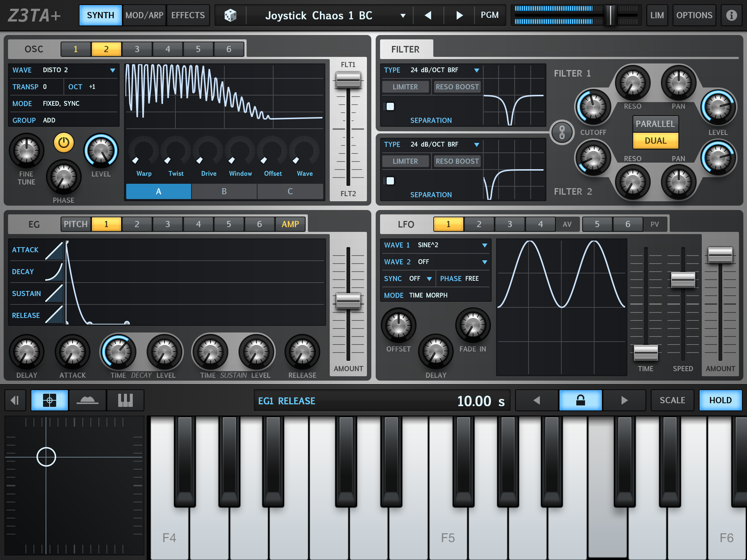
Task: Click the filter link chain icon
Action: tap(562, 132)
